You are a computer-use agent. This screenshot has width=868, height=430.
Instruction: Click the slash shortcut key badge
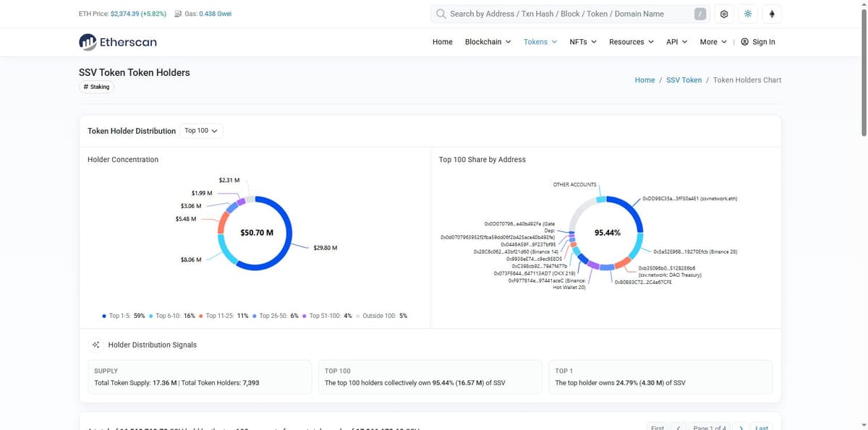point(700,14)
